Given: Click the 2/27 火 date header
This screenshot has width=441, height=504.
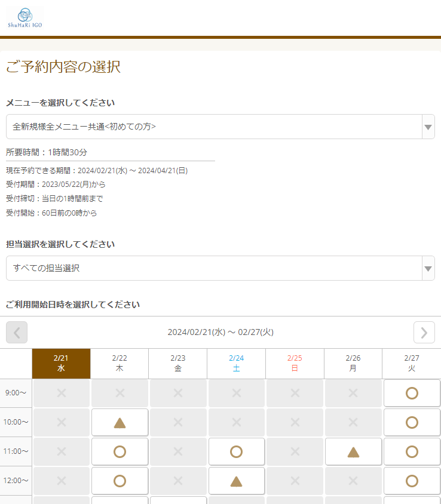Looking at the screenshot, I should point(412,363).
